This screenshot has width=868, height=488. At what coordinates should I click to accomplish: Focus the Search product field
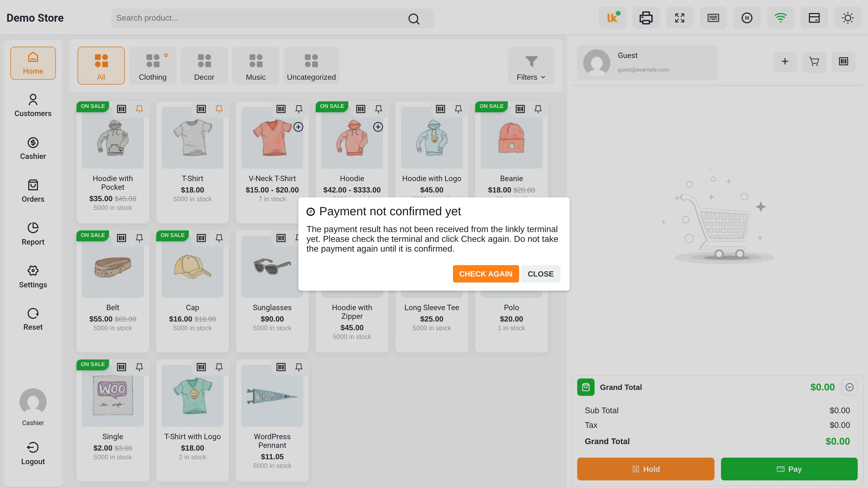pyautogui.click(x=272, y=18)
